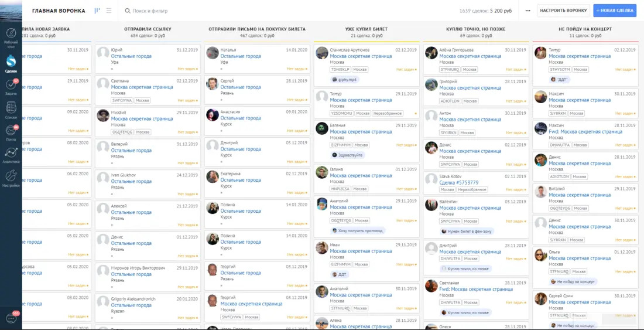Screen dimensions: 644x330
Task: Click Екатерина's avatar in Курск card
Action: coord(213,176)
